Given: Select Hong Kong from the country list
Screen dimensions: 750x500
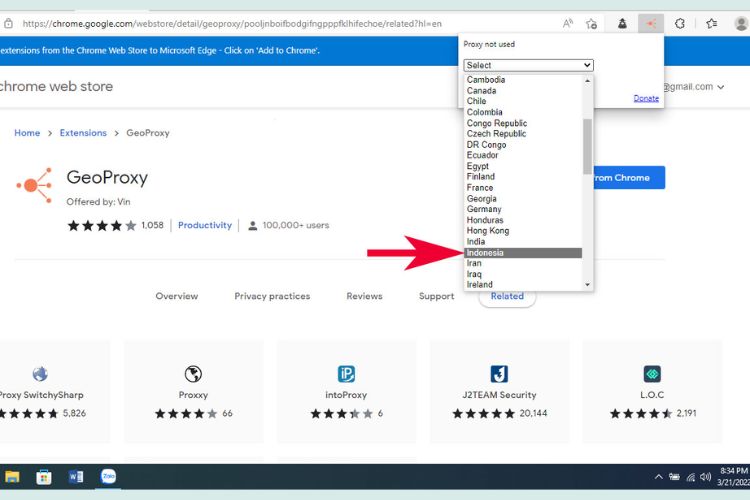Looking at the screenshot, I should coord(523,231).
